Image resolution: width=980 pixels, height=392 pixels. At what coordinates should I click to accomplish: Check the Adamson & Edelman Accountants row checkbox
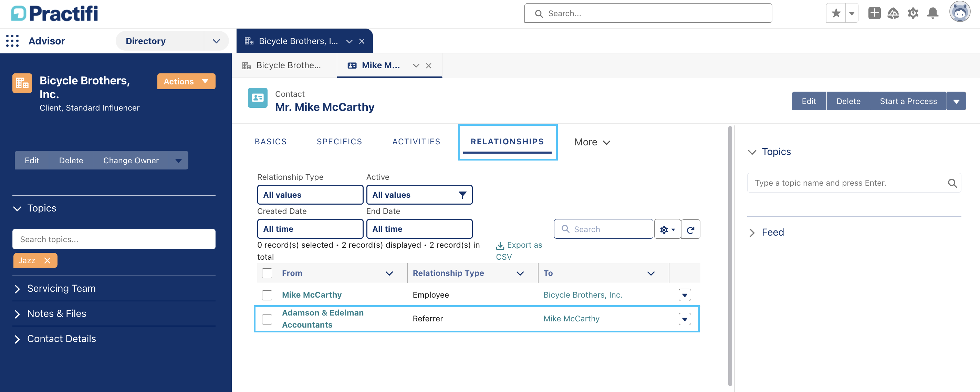point(267,319)
